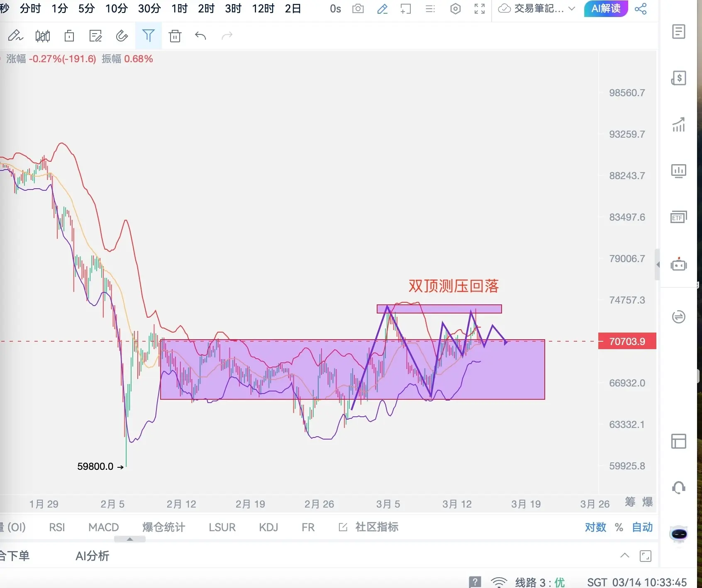
Task: Toggle the LSUR indicator
Action: pos(222,527)
